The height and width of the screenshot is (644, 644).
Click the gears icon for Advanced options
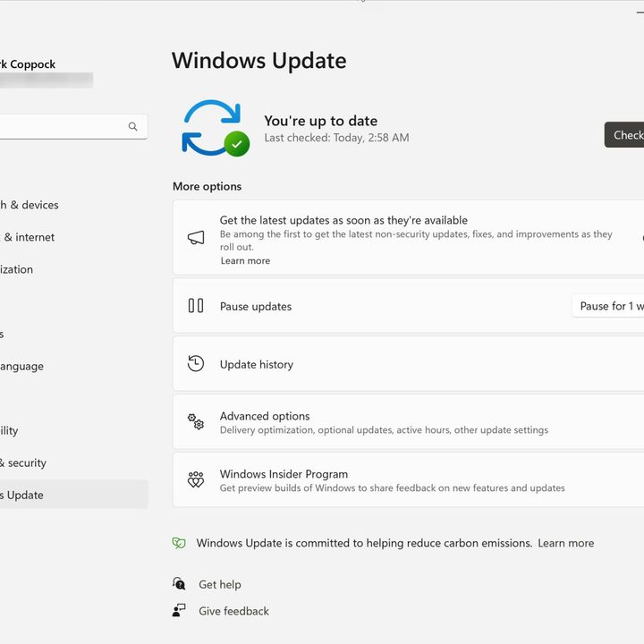point(196,422)
